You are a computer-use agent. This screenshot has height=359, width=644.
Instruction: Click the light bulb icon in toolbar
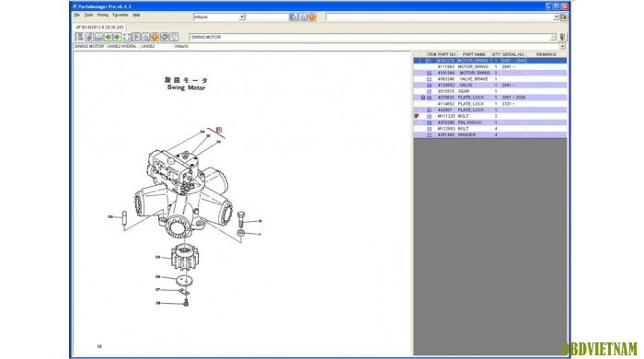pyautogui.click(x=174, y=37)
